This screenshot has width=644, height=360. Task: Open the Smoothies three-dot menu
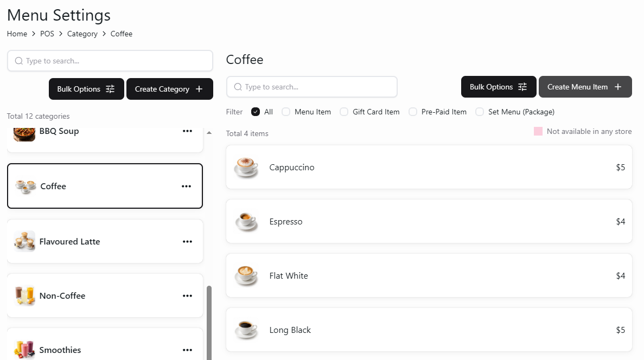click(187, 350)
